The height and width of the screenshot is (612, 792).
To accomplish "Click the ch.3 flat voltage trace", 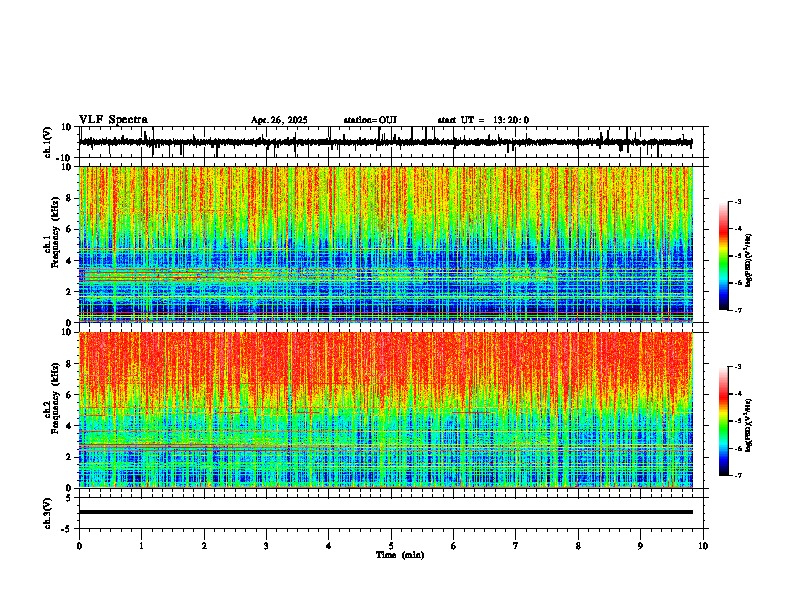I will coord(386,512).
